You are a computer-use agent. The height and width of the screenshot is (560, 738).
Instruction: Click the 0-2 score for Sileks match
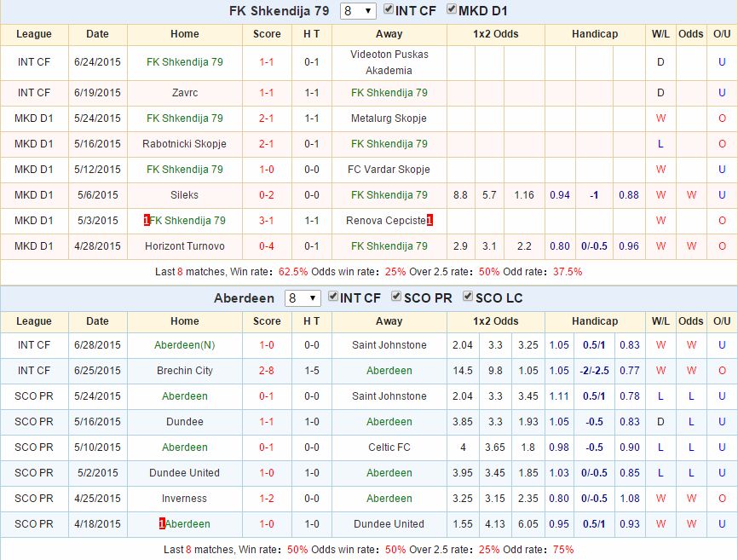point(267,195)
